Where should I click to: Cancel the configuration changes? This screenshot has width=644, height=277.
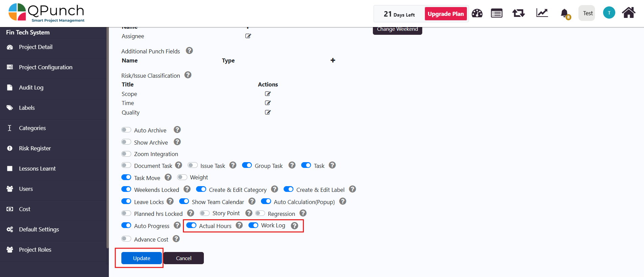point(184,258)
